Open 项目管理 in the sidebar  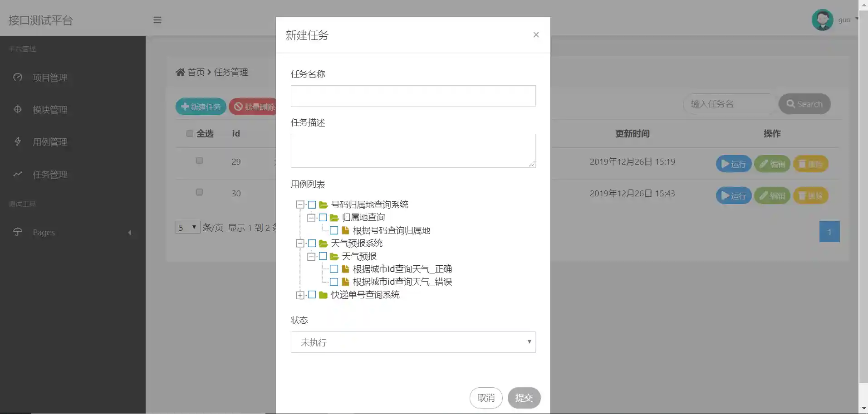click(x=50, y=78)
